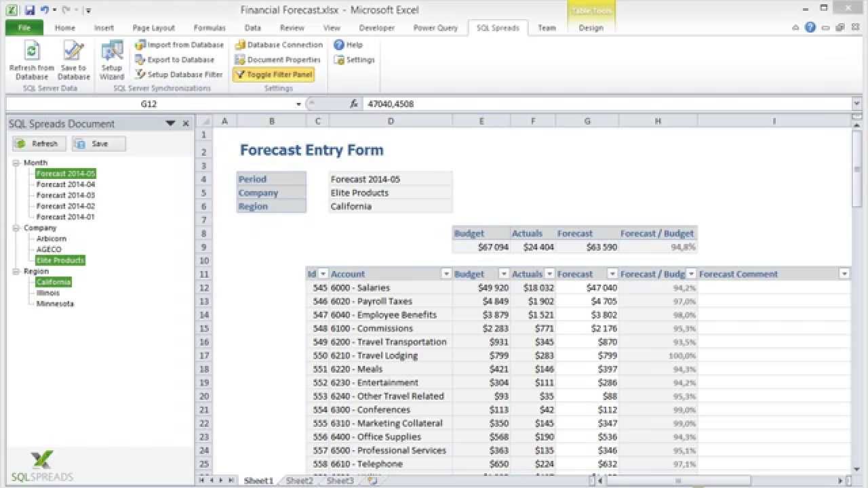This screenshot has height=488, width=868.
Task: Open Document Properties
Action: click(277, 60)
